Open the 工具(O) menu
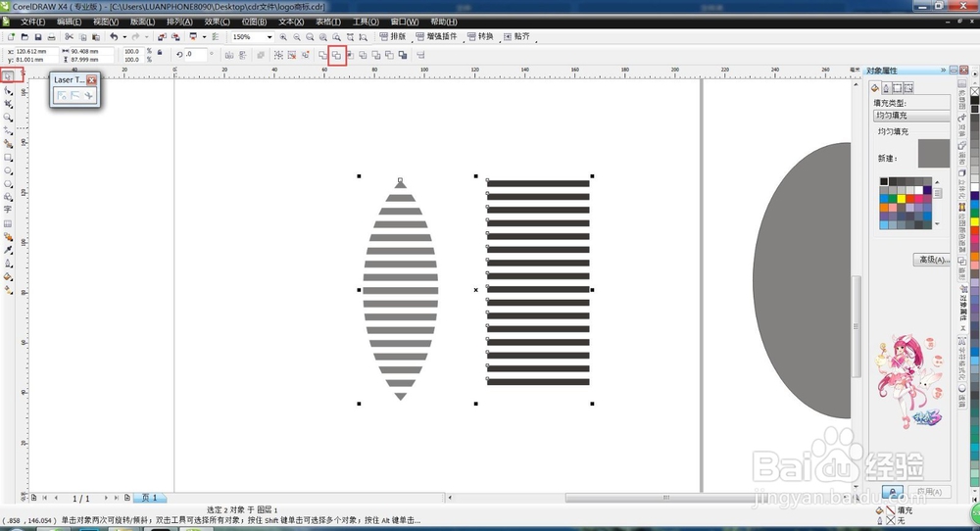 point(366,22)
